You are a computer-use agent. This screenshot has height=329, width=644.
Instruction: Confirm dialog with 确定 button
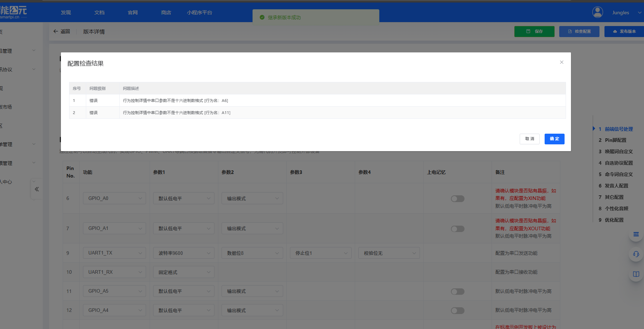(x=554, y=139)
